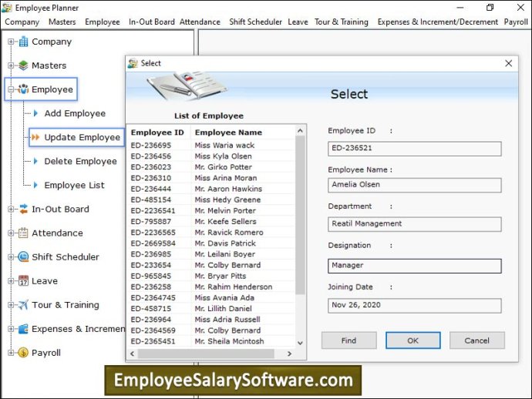Open the Payroll menu
The width and height of the screenshot is (532, 399).
[x=516, y=22]
